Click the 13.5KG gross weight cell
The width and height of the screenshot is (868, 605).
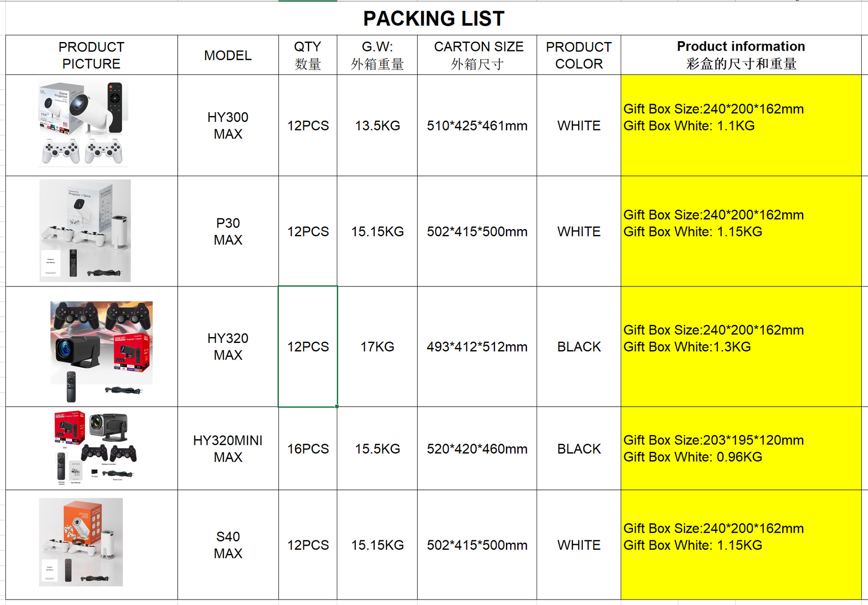tap(377, 126)
